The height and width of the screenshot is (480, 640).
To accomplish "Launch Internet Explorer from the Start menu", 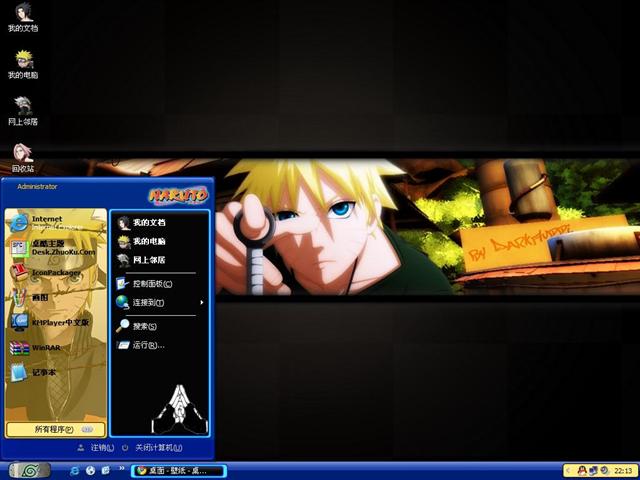I will [56, 222].
